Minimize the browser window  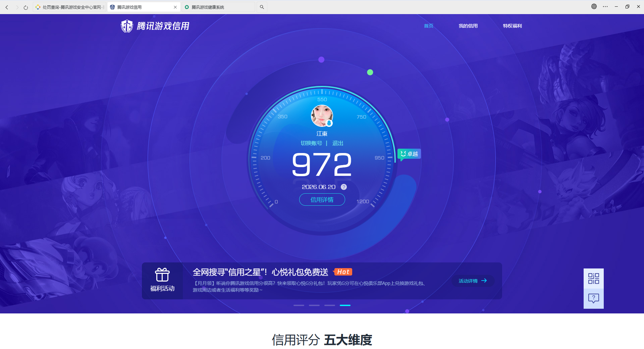pos(616,6)
